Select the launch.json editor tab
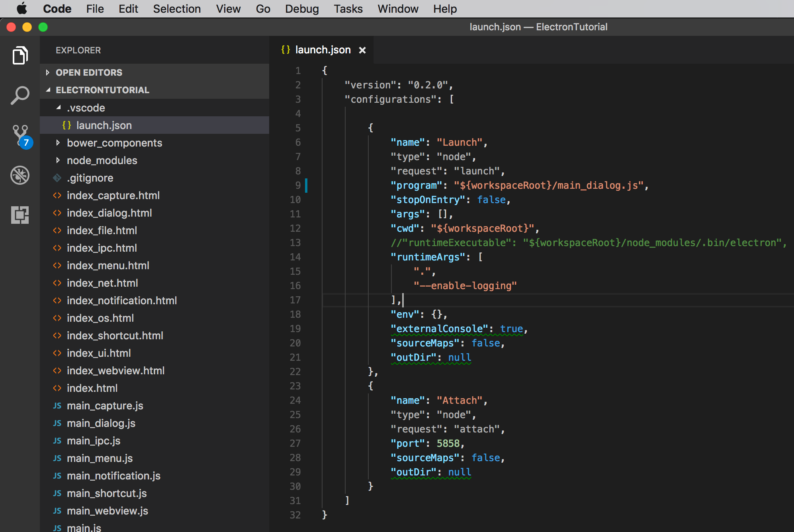 point(321,50)
